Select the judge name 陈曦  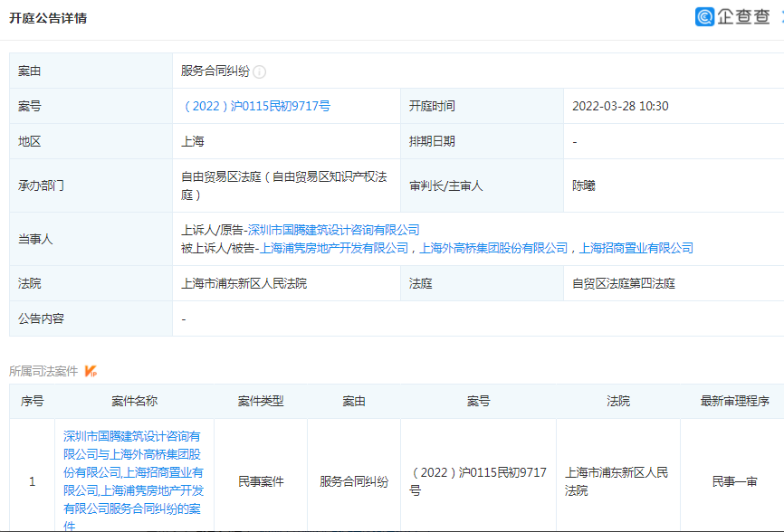pos(584,185)
